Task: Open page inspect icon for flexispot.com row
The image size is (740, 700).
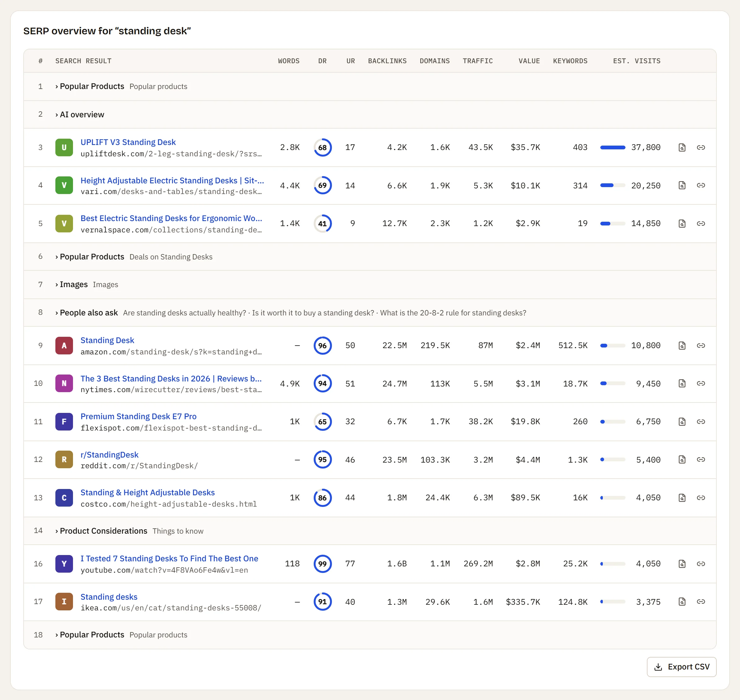Action: [682, 422]
